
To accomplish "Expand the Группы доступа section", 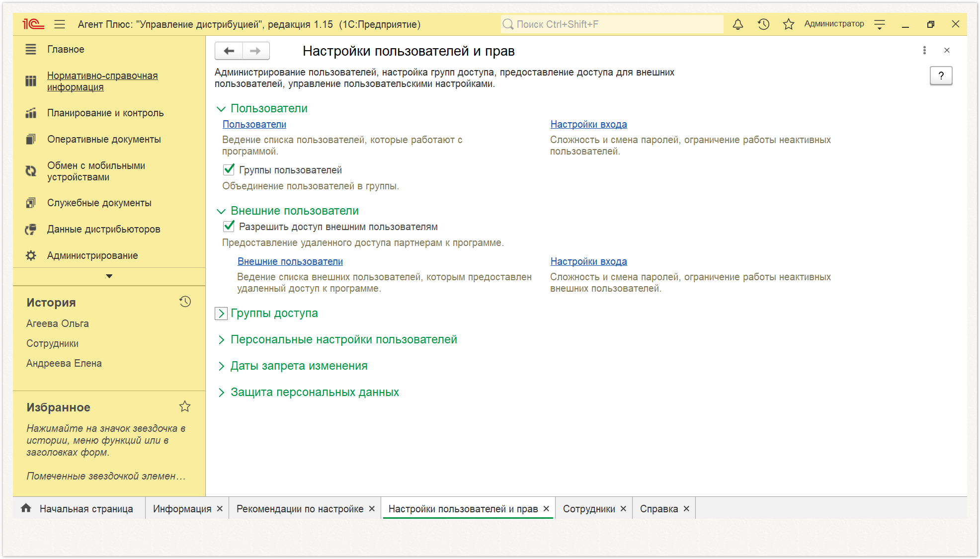I will pos(221,314).
